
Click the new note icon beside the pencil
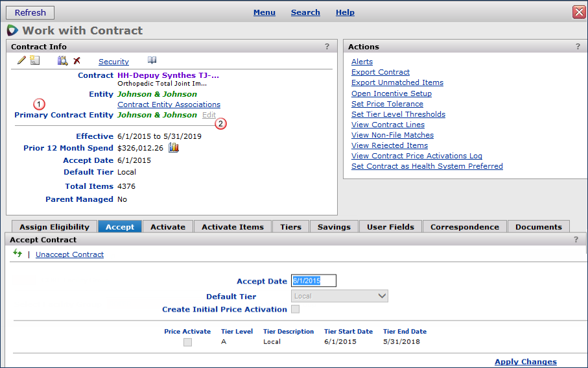[x=35, y=60]
